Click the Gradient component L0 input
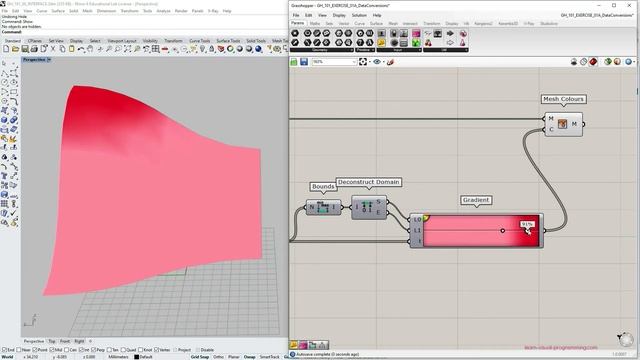This screenshot has height=360, width=640. (x=417, y=220)
